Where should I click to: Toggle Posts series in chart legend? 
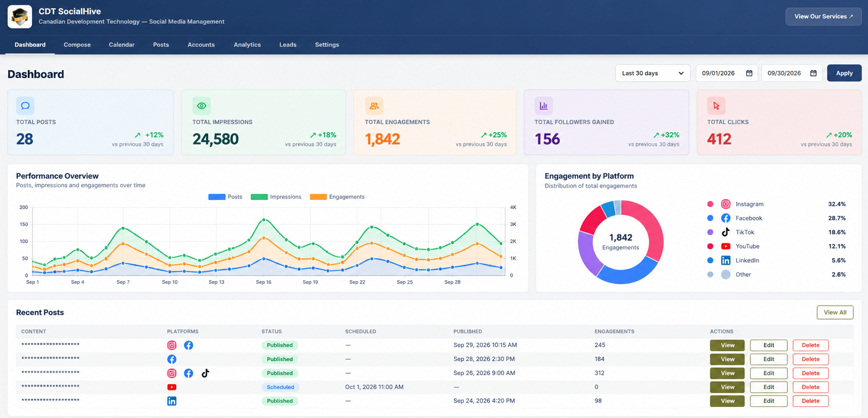point(225,197)
